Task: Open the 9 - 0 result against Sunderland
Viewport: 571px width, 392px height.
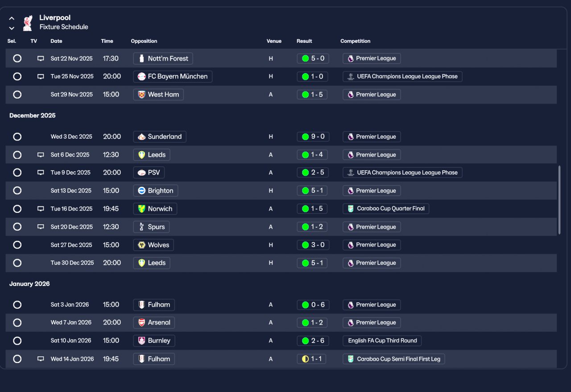Action: (x=313, y=136)
